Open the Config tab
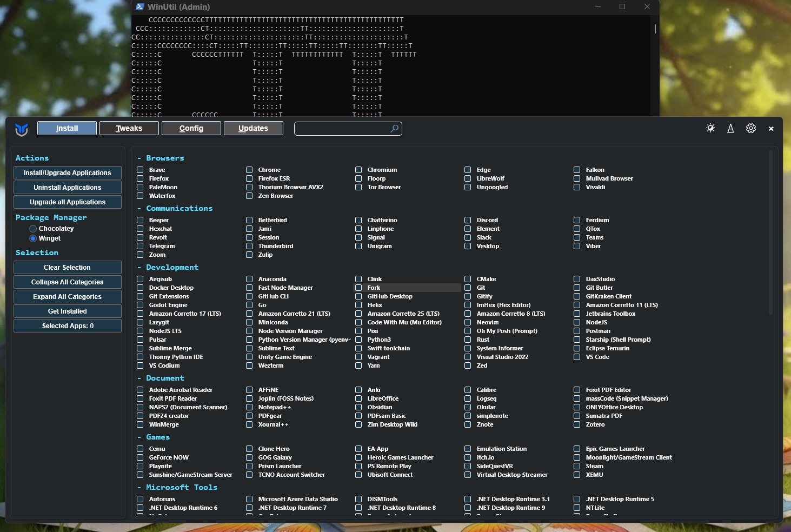The image size is (791, 532). coord(191,128)
